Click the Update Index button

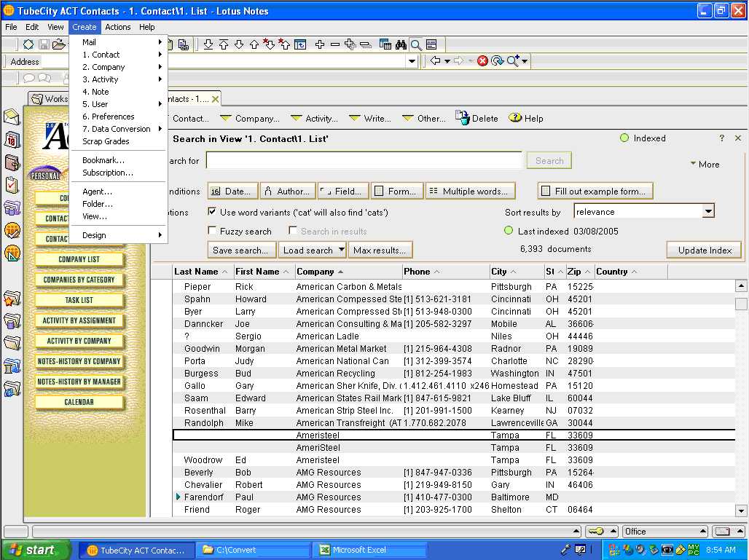pyautogui.click(x=704, y=251)
